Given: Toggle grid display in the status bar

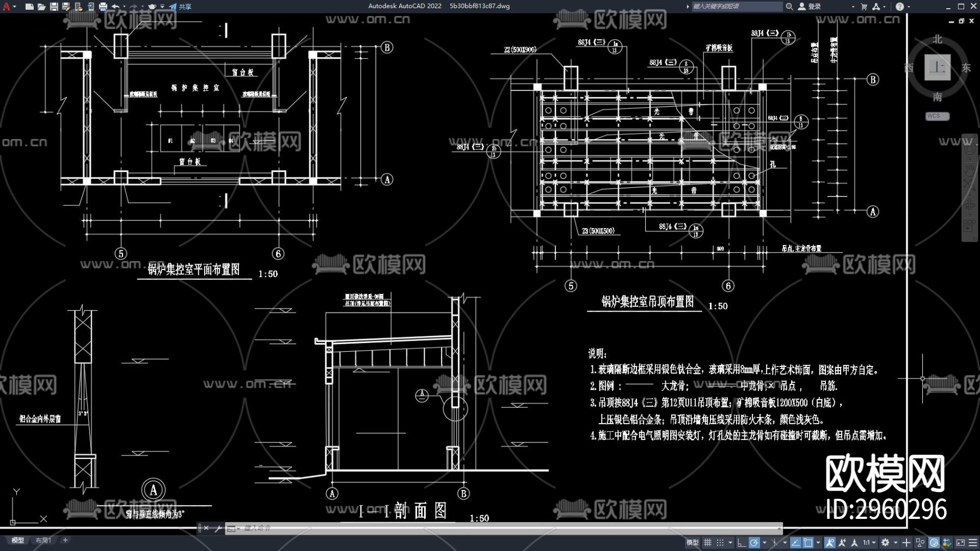Looking at the screenshot, I should click(708, 543).
